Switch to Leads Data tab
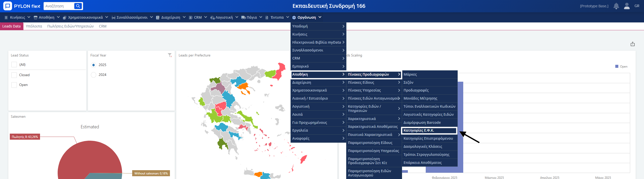This screenshot has width=644, height=179. [x=12, y=26]
